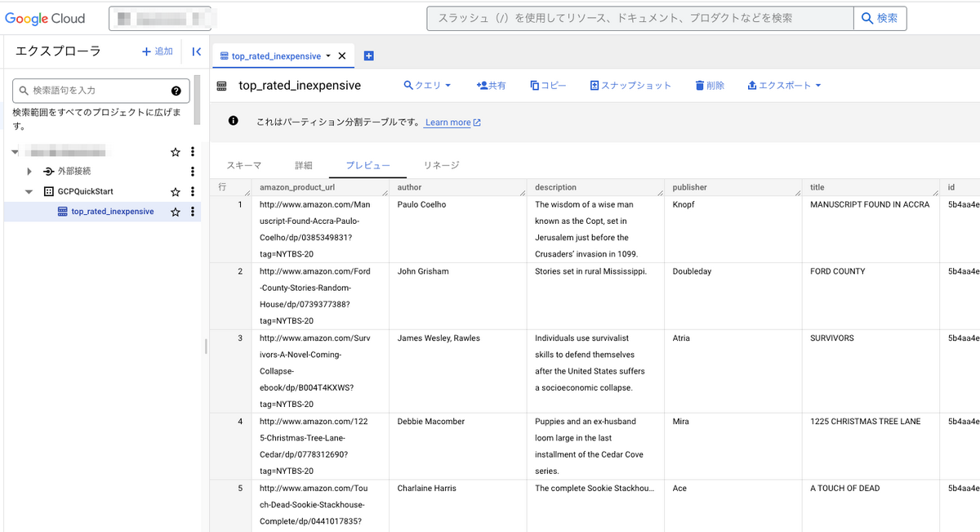
Task: Click the info icon in partition notice
Action: (x=233, y=121)
